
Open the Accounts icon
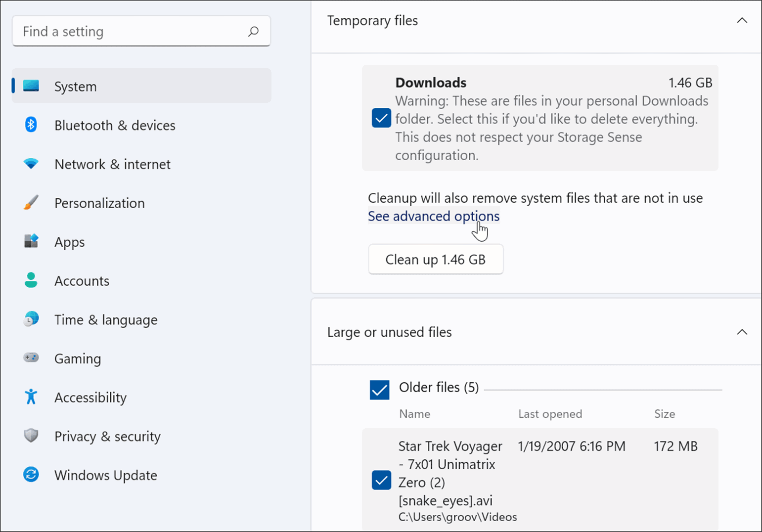pyautogui.click(x=31, y=280)
